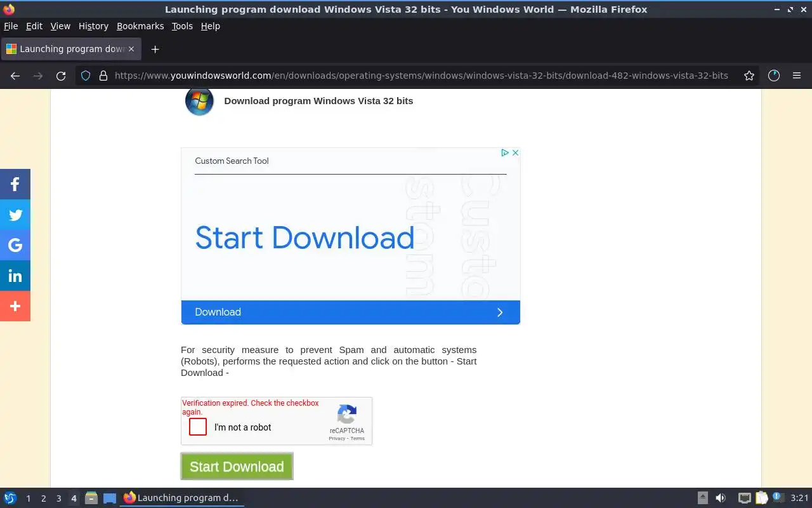View site security padlock info
This screenshot has height=508, width=812.
pos(103,76)
